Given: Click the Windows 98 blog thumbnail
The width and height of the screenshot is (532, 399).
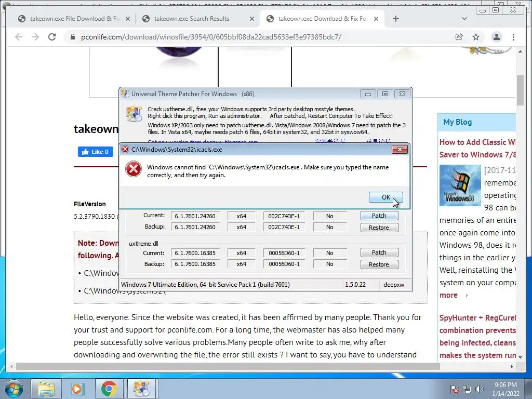Looking at the screenshot, I should [460, 185].
